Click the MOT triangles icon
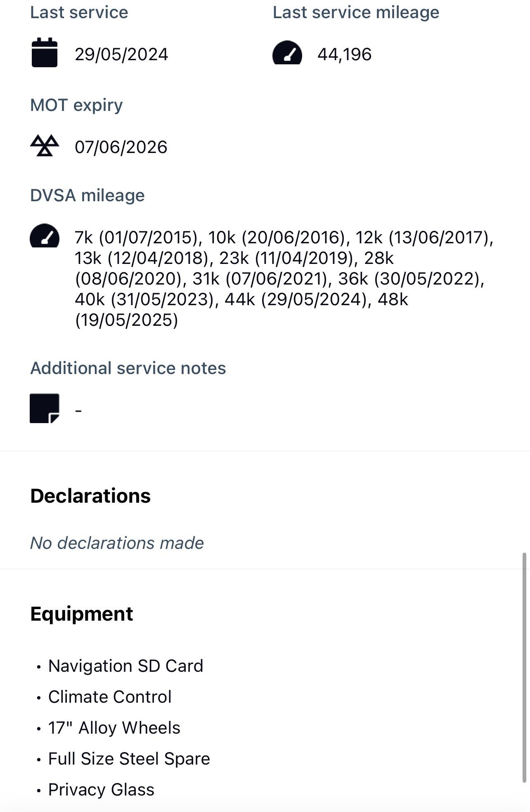The width and height of the screenshot is (530, 812). pos(45,146)
